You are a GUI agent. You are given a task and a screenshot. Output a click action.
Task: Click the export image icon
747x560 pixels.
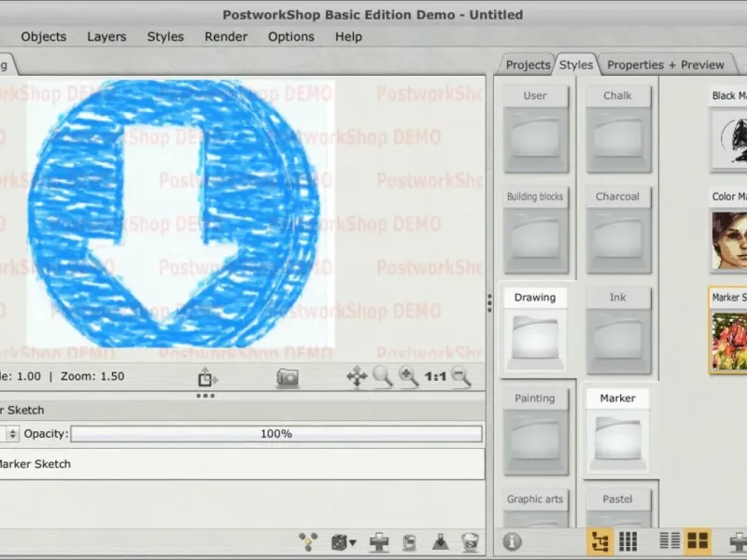(x=206, y=377)
